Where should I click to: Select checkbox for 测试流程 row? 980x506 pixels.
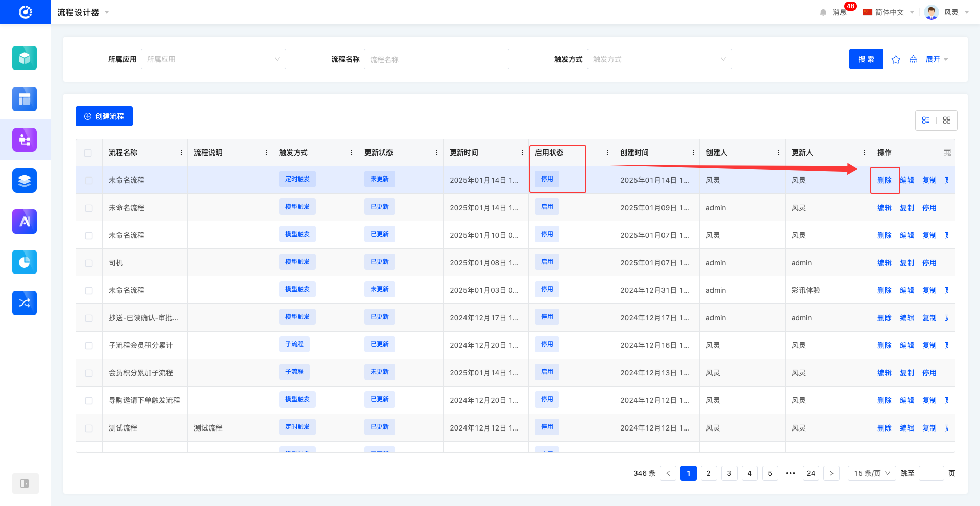pyautogui.click(x=89, y=428)
